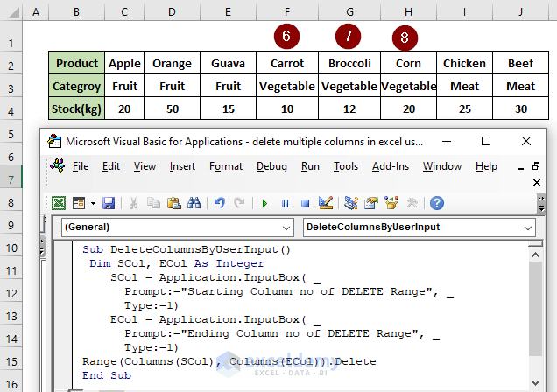The height and width of the screenshot is (392, 557).
Task: Click Insert UserForm toolbar icon
Action: pos(79,203)
